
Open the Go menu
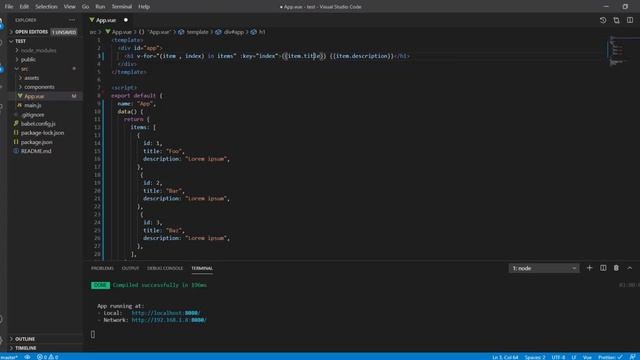point(85,7)
